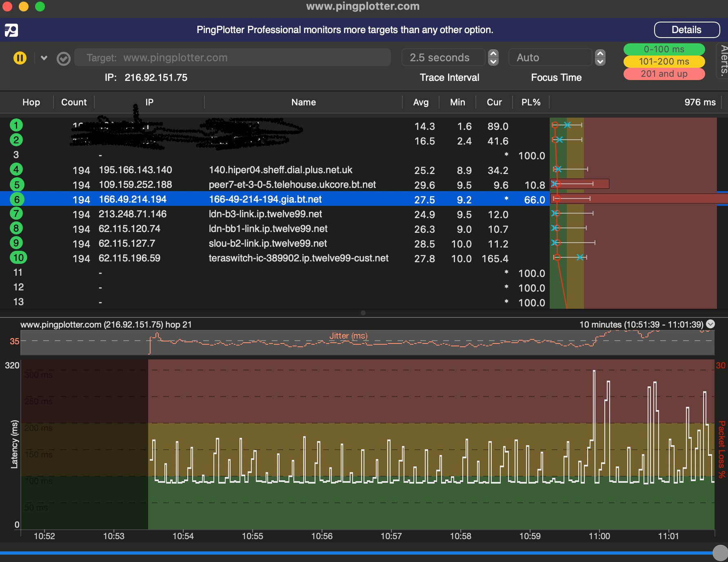The height and width of the screenshot is (562, 728).
Task: Open the Alerts side tab
Action: coord(723,61)
